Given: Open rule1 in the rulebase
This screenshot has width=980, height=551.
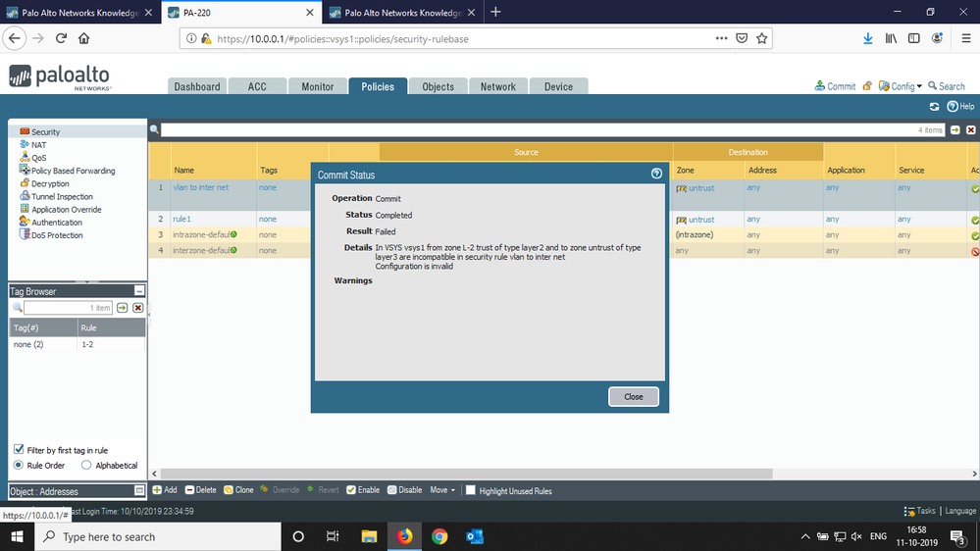Looking at the screenshot, I should [x=181, y=220].
